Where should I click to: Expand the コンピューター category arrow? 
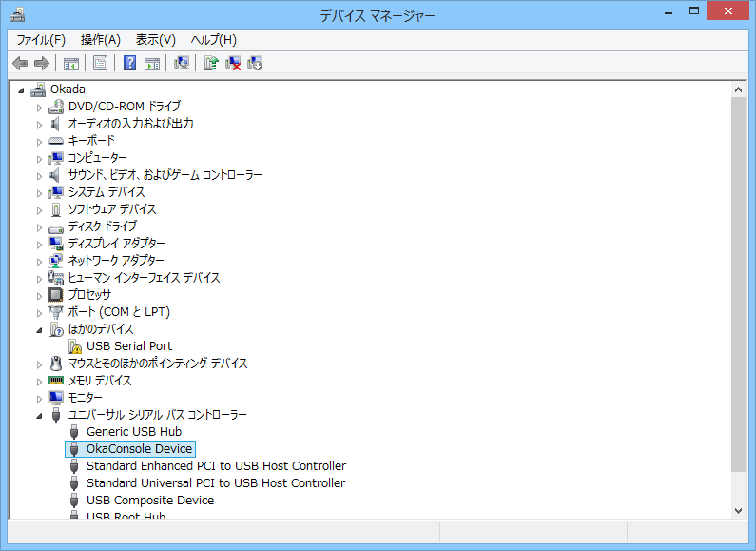tap(39, 159)
